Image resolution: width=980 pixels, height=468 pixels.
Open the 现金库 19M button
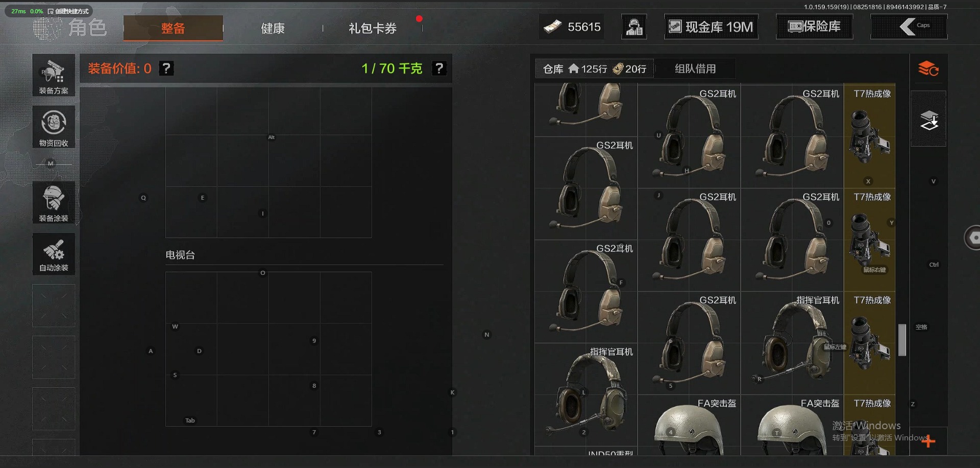[711, 27]
